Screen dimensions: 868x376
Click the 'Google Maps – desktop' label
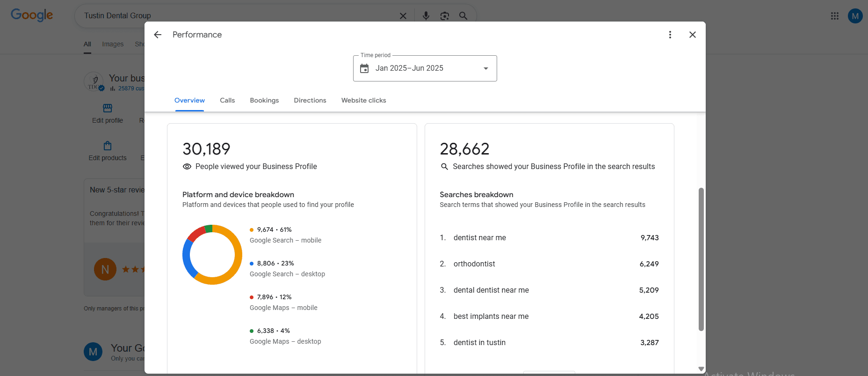(x=285, y=341)
